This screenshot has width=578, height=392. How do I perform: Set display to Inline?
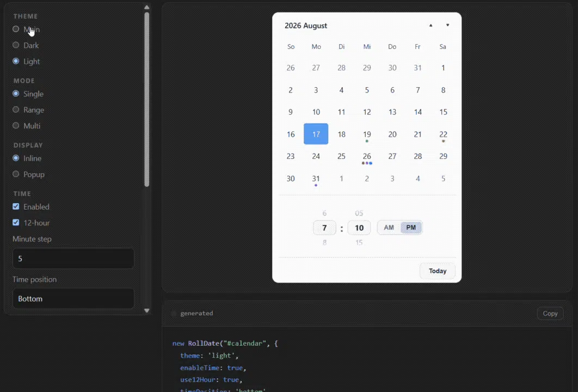(x=16, y=158)
